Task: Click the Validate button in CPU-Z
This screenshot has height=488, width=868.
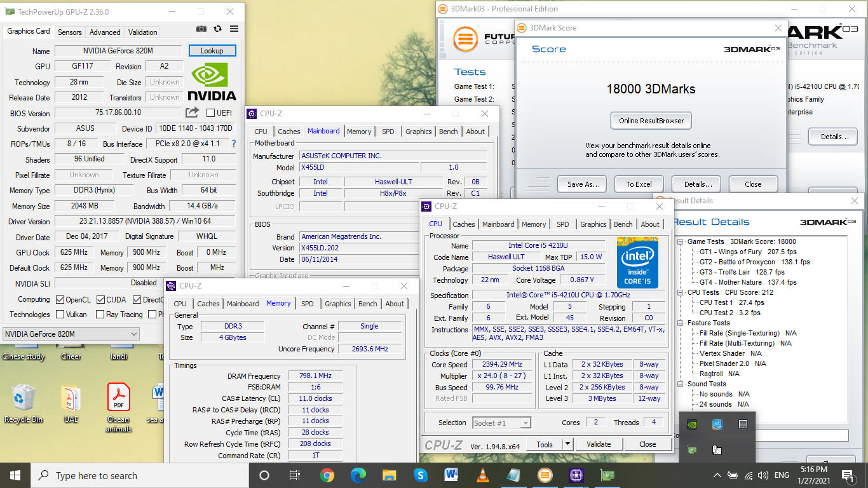Action: 599,444
